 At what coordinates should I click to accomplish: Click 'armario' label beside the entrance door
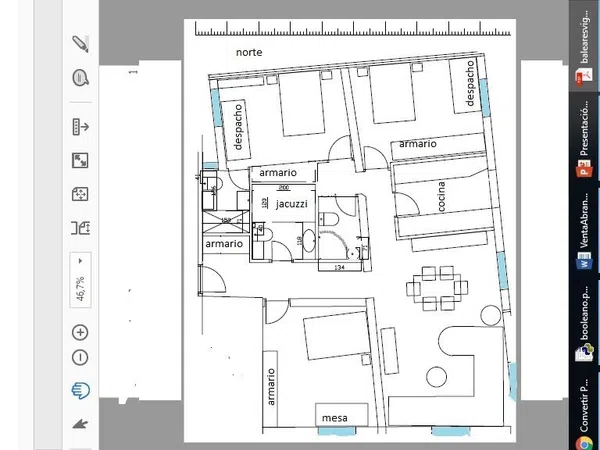(x=224, y=244)
